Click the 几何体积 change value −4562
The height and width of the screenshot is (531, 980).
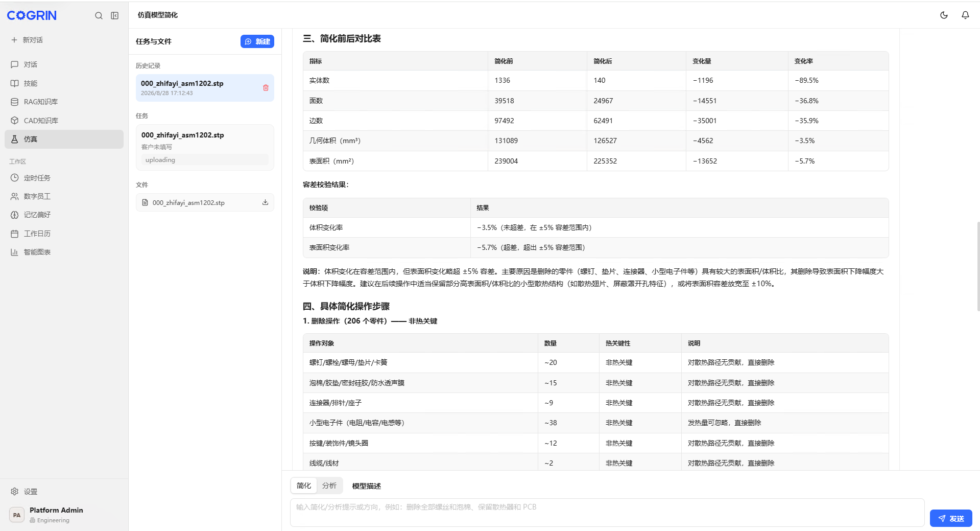[703, 141]
